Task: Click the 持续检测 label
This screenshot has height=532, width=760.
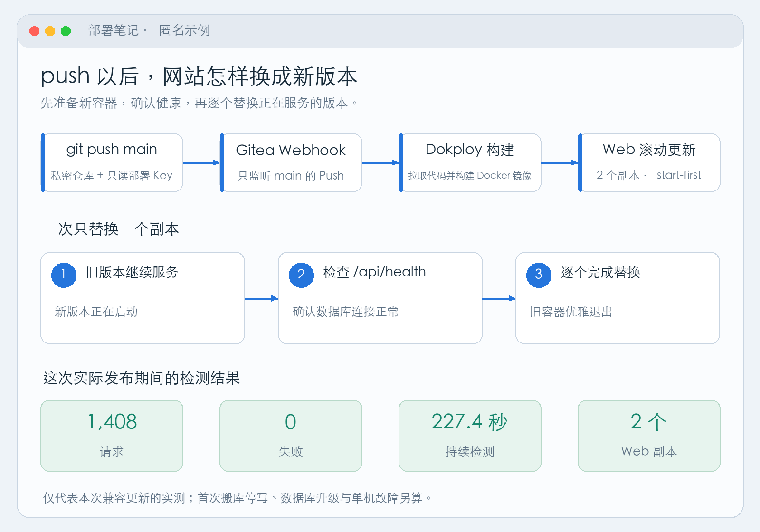Action: (x=470, y=451)
